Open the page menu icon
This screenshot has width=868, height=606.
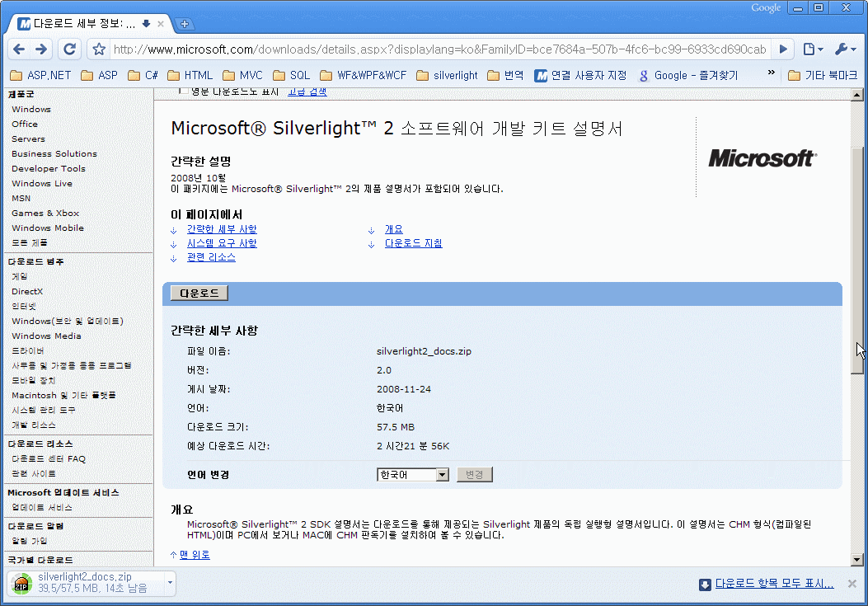813,49
